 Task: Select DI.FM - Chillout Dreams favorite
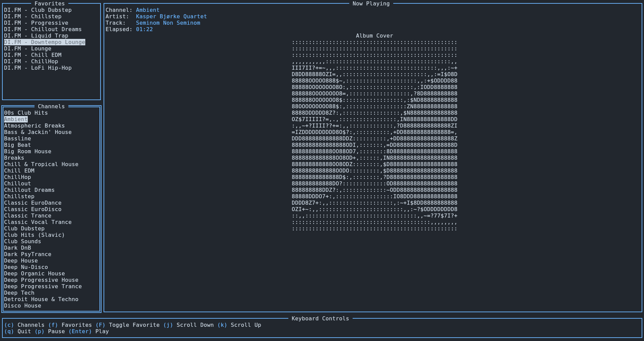point(43,29)
